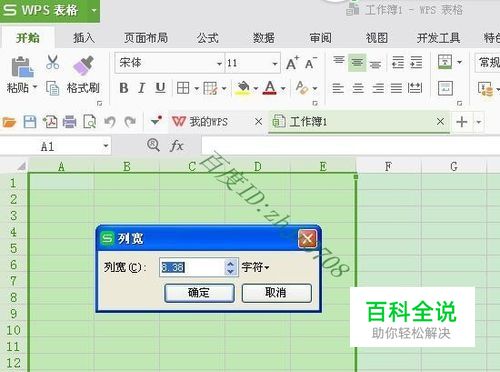Click 确定 in column width dialog
This screenshot has height=372, width=500.
tap(199, 293)
